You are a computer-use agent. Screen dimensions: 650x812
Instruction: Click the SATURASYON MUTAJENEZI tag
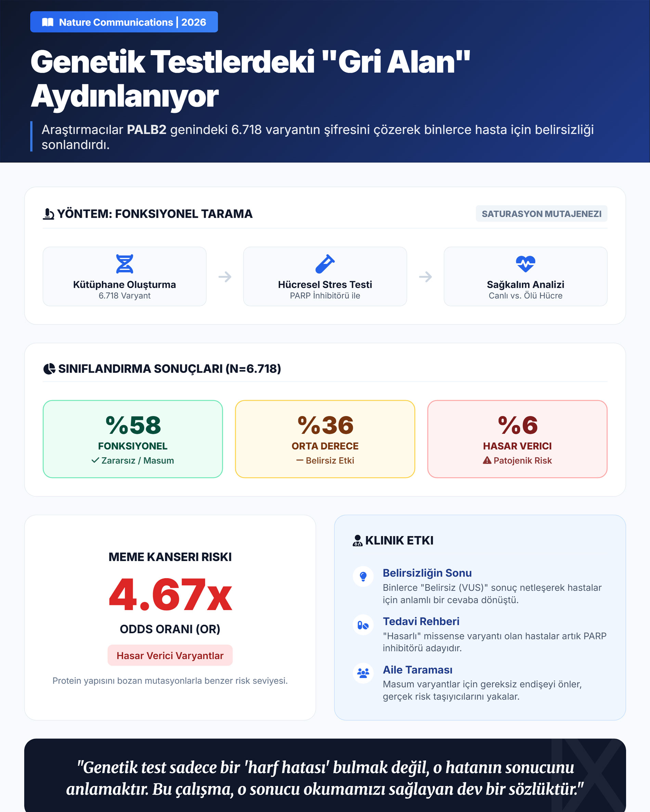click(x=542, y=214)
